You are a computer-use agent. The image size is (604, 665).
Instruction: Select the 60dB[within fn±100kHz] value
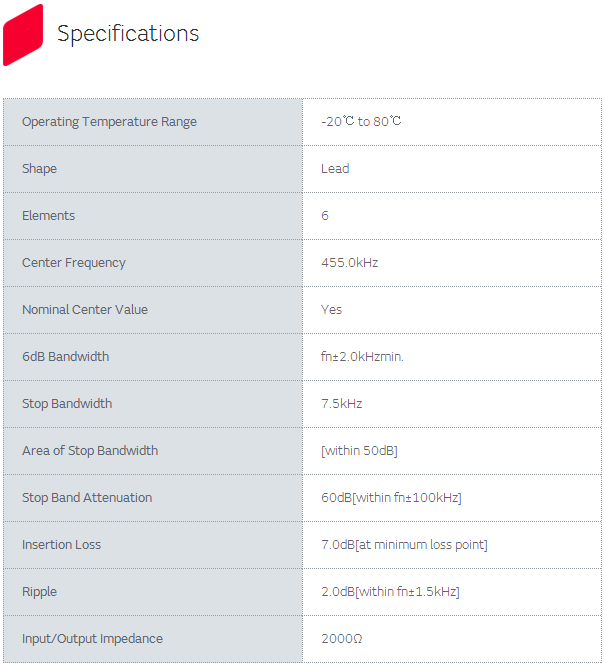[x=391, y=498]
